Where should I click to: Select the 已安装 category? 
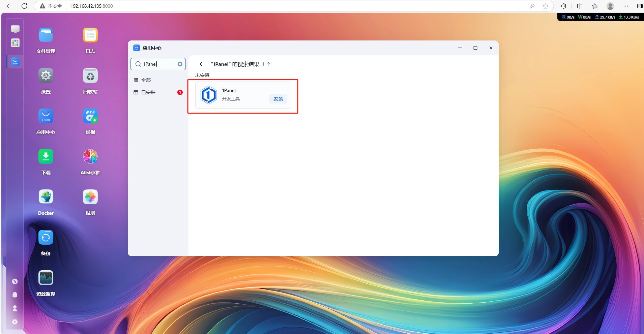tap(158, 92)
